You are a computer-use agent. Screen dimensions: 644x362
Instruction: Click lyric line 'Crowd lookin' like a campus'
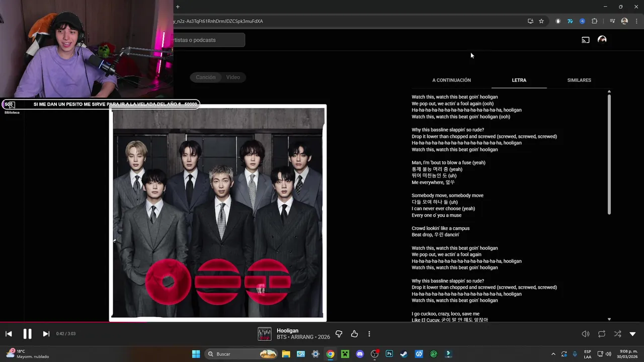click(440, 228)
